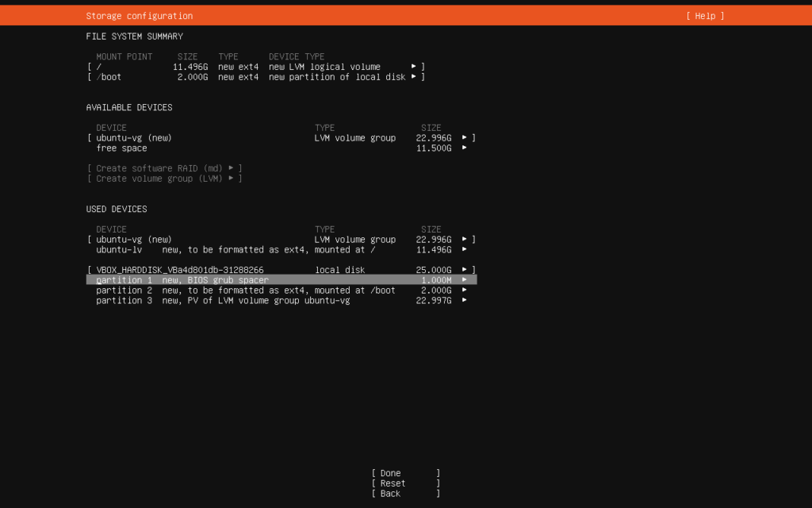812x508 pixels.
Task: Click the arrow next to free space
Action: point(465,148)
